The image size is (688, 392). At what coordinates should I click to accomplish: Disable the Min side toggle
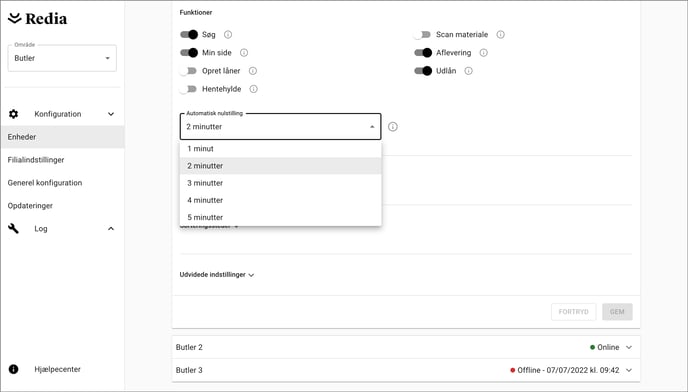189,53
